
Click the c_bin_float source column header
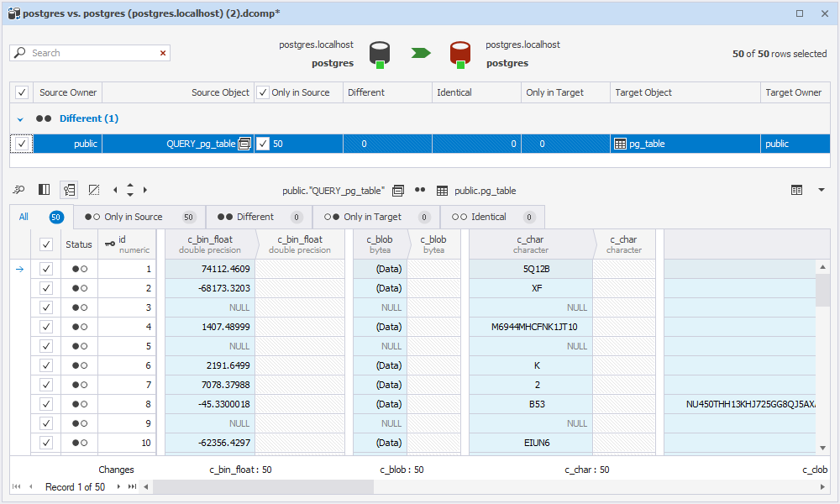210,244
